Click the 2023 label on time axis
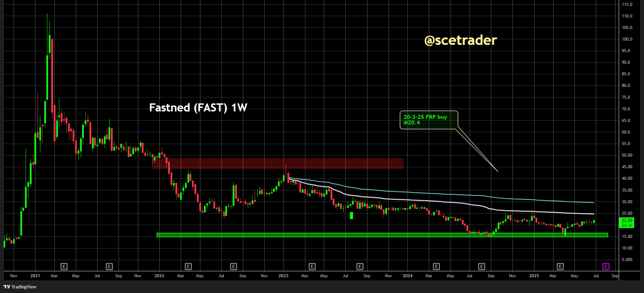Viewport: 644px width, 293px height. coord(283,276)
